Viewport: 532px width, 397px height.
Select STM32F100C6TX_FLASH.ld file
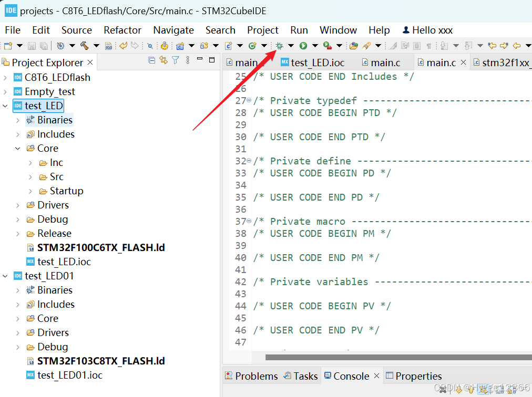pos(101,247)
